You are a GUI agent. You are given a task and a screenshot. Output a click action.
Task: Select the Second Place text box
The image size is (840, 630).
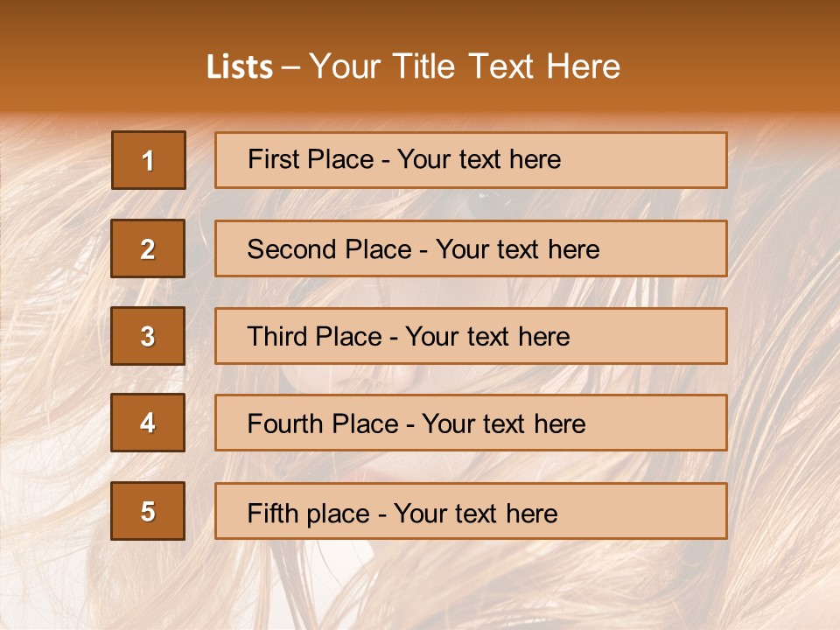coord(471,248)
